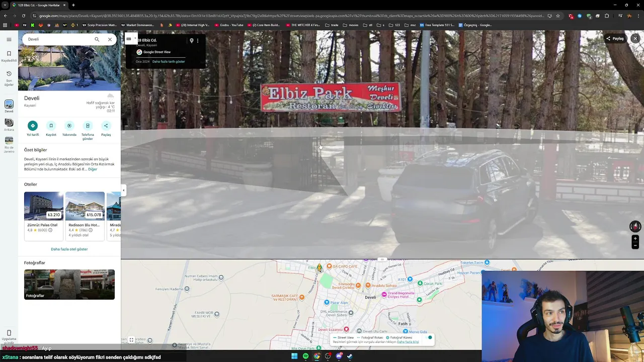Click Paylaş share button on Street View
This screenshot has width=644, height=362.
[615, 39]
